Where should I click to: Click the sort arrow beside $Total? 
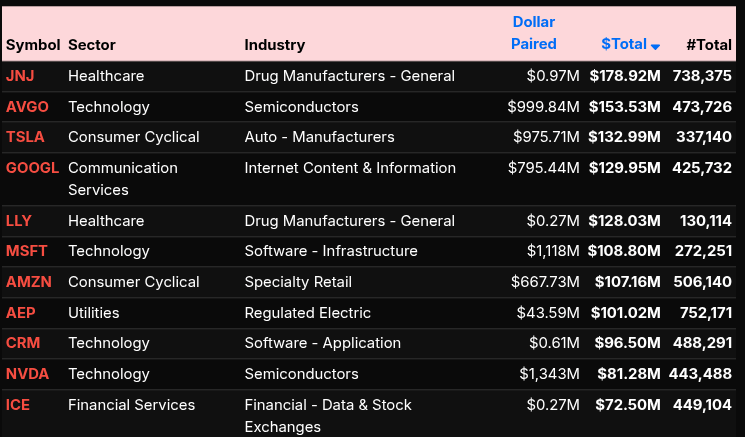655,46
